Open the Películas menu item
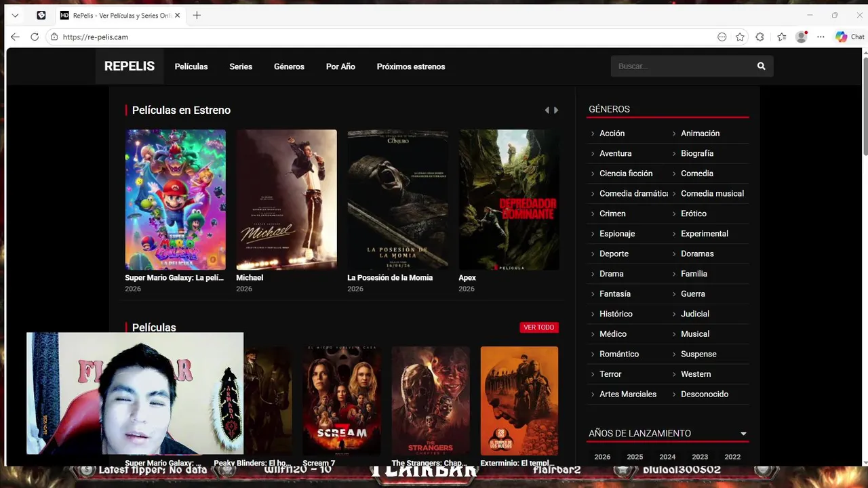 point(191,66)
